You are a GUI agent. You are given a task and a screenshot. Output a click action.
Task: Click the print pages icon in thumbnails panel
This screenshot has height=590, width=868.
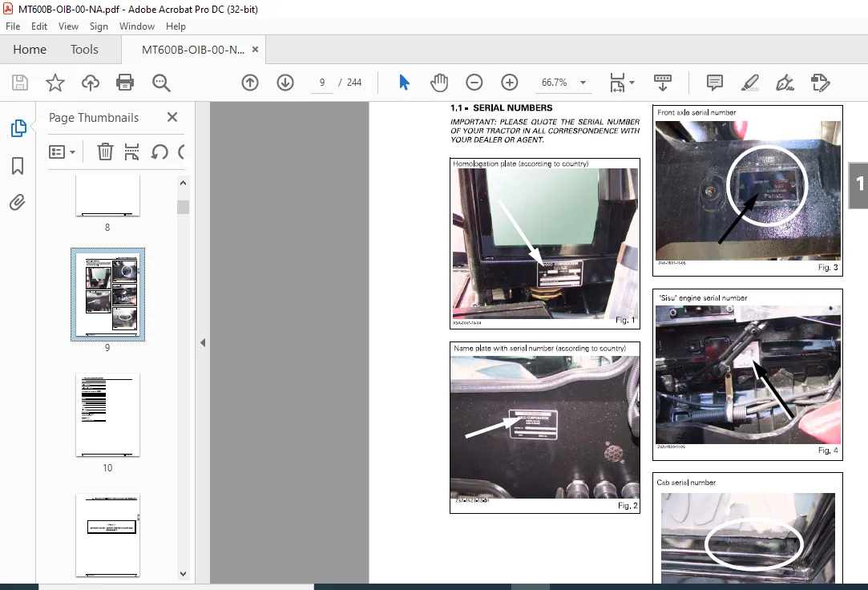pos(131,151)
